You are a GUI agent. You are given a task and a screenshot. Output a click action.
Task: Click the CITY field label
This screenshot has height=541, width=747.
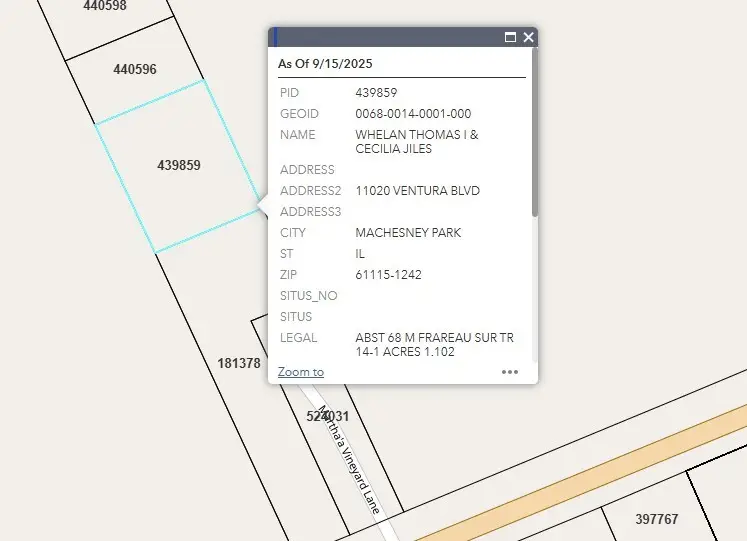293,232
